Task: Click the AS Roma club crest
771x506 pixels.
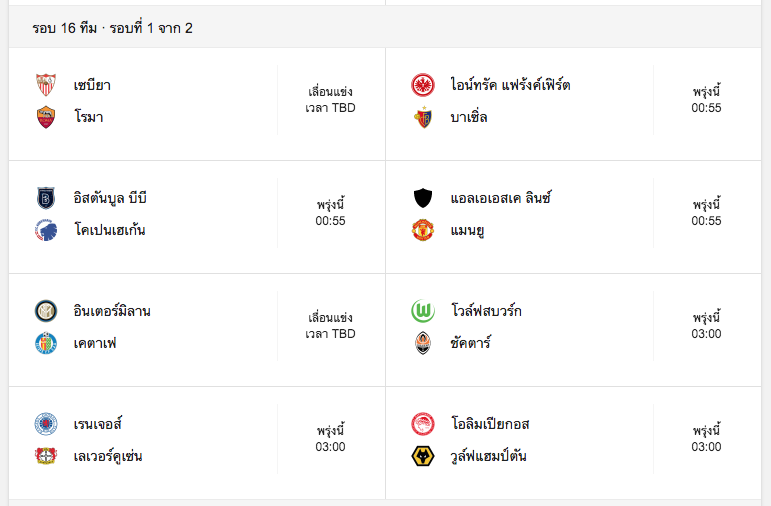Action: pyautogui.click(x=46, y=117)
